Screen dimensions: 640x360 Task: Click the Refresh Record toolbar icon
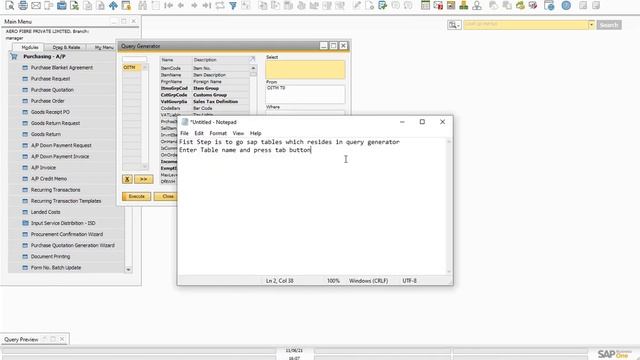pyautogui.click(x=220, y=5)
